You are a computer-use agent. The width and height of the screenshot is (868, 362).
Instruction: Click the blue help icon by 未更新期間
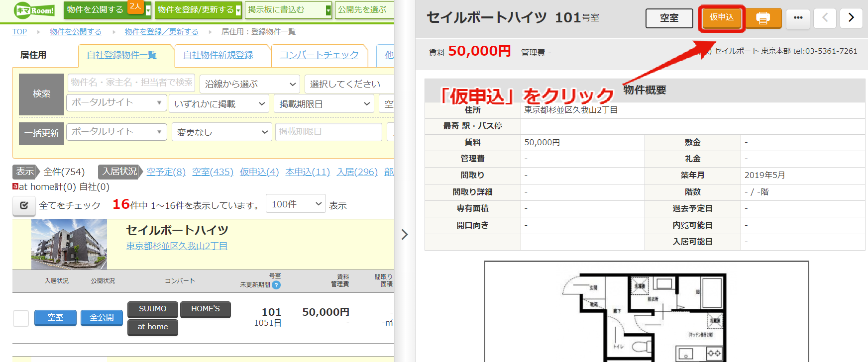point(276,285)
